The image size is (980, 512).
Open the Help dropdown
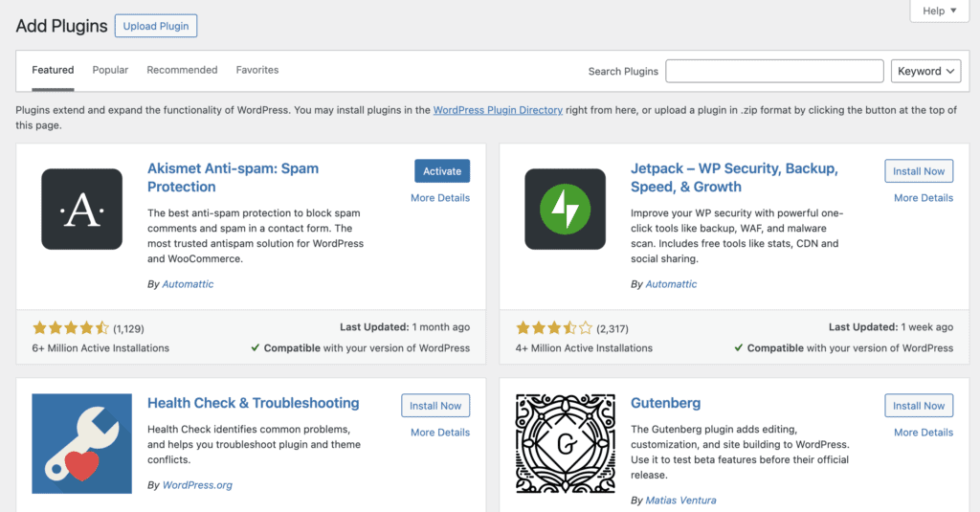tap(940, 11)
